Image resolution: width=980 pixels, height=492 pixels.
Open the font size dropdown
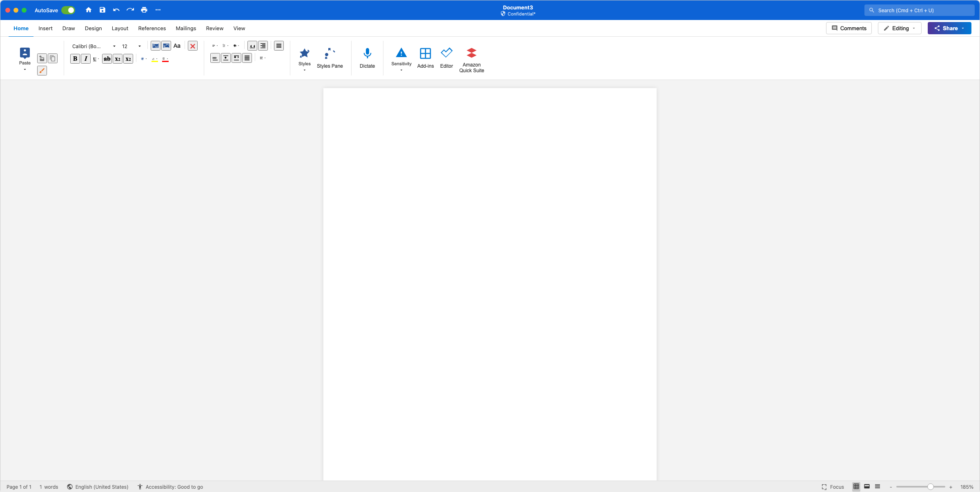pos(140,46)
